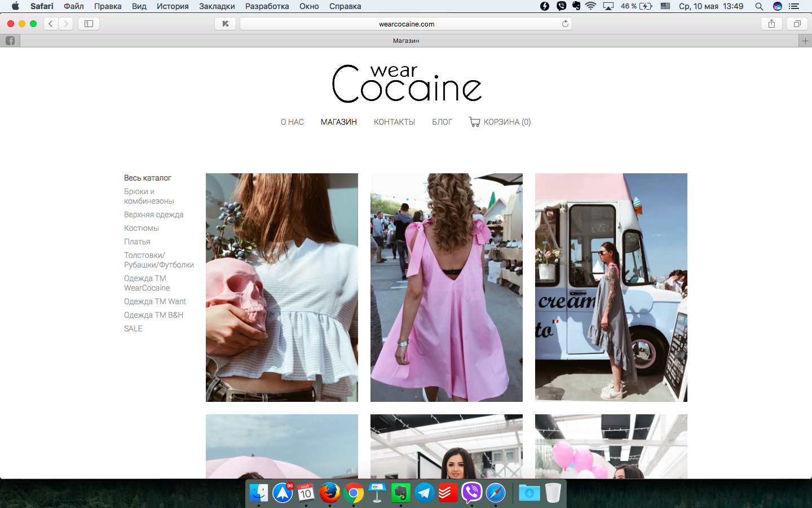Open the SALE category

tap(133, 329)
